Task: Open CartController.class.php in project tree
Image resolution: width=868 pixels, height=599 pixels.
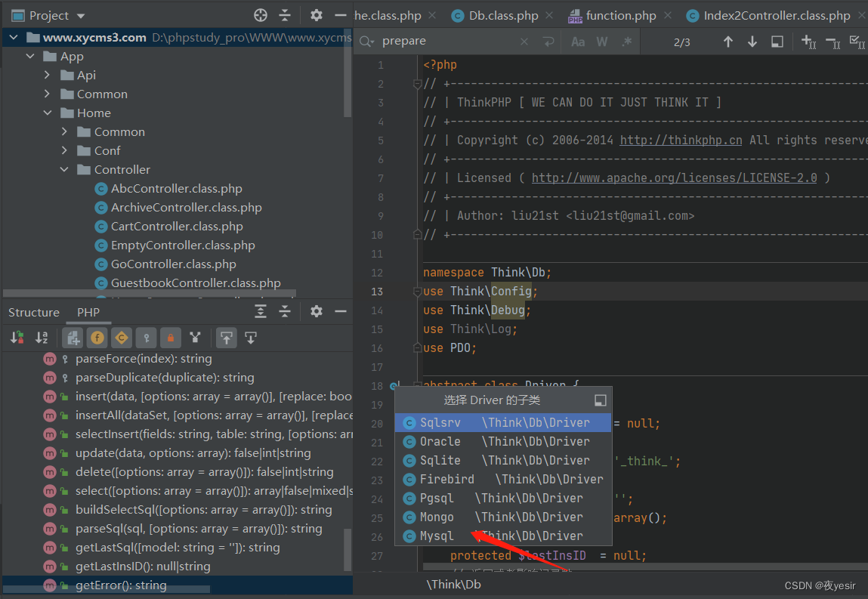Action: pos(177,227)
